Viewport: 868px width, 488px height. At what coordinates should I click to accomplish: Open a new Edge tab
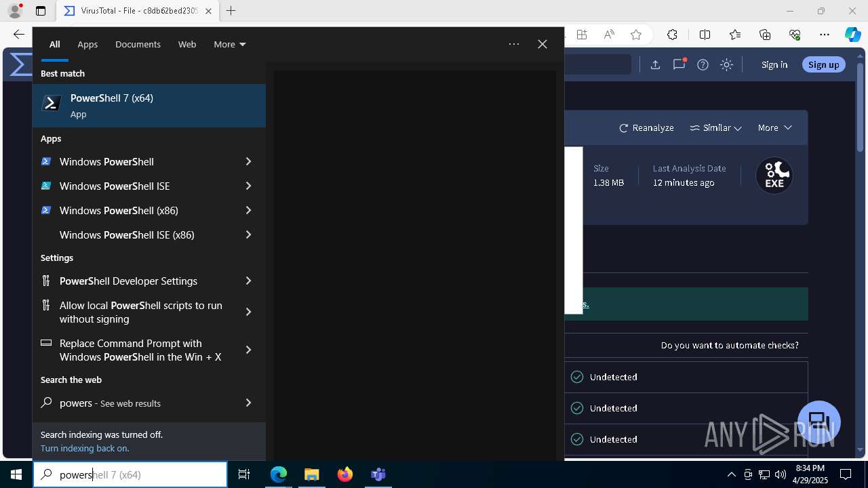(231, 11)
